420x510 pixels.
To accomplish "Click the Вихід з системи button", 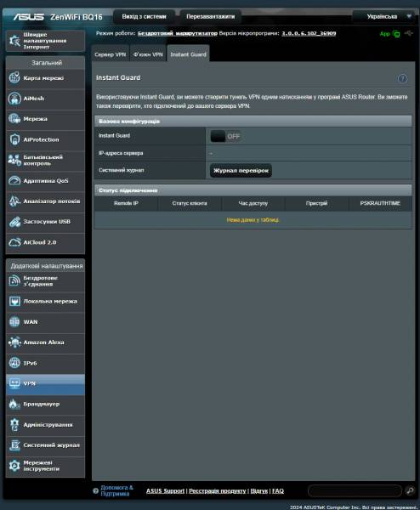I will [x=145, y=17].
